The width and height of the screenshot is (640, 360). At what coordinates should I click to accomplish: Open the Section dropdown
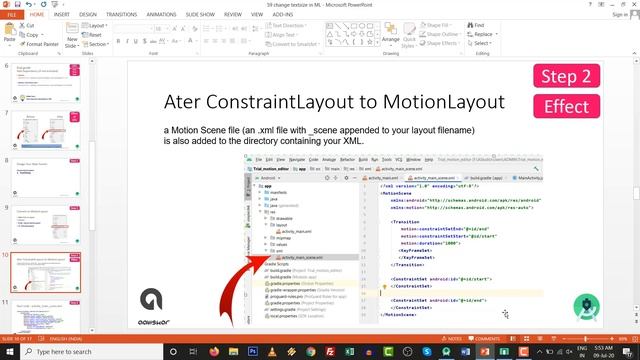(96, 44)
